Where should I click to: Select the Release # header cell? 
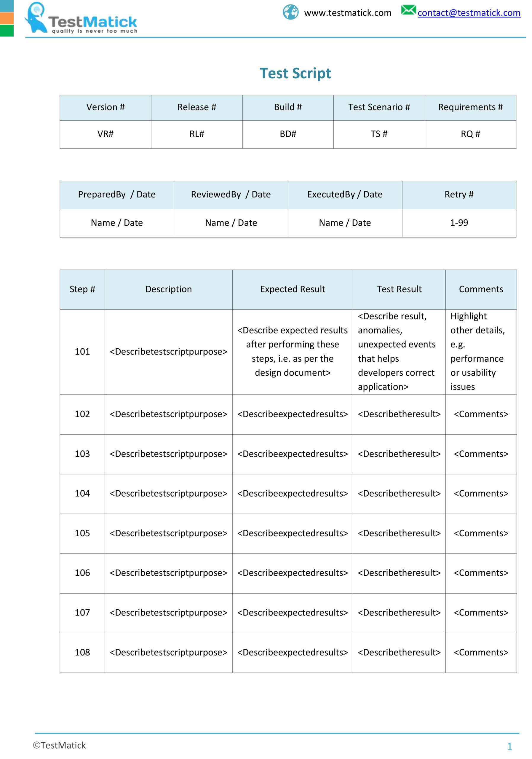196,107
